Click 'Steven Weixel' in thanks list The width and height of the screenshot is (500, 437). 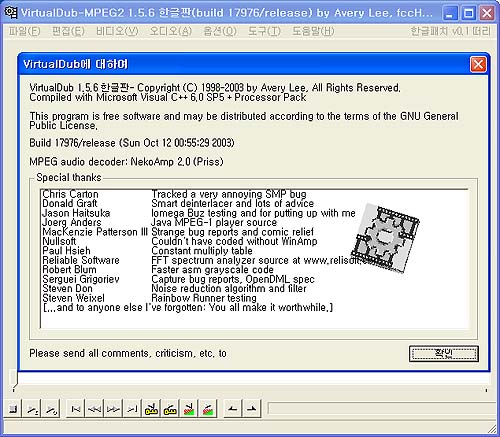click(x=73, y=298)
